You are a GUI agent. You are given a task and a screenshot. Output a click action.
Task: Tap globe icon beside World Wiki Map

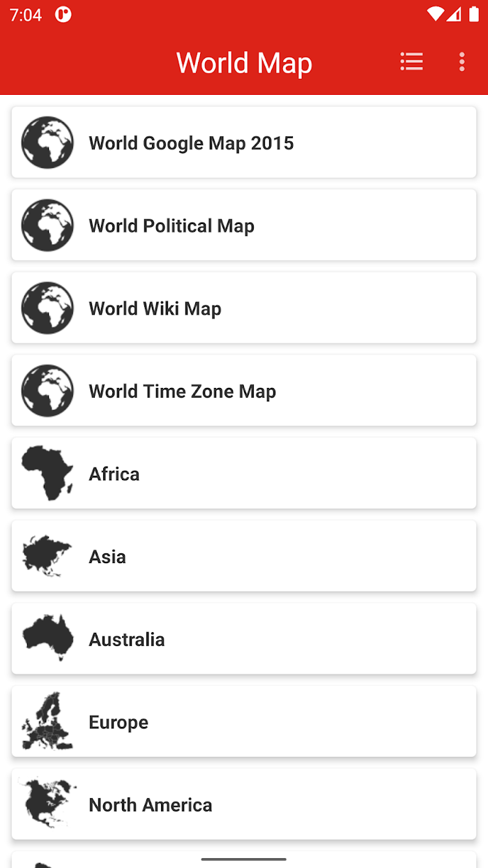47,308
